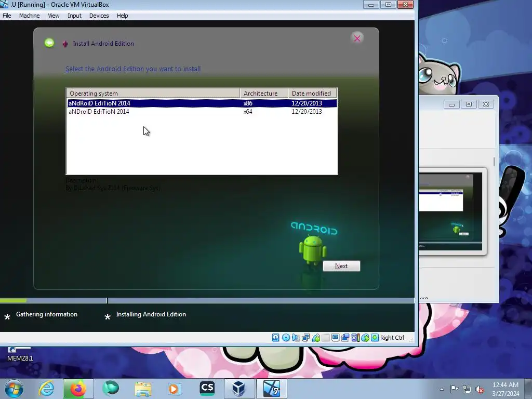The width and height of the screenshot is (532, 399).
Task: Click the USB devices status icon
Action: click(x=316, y=338)
